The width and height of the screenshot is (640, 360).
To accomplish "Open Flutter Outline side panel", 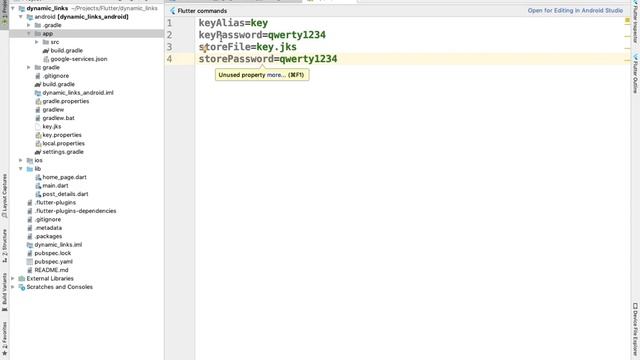I will (x=635, y=73).
